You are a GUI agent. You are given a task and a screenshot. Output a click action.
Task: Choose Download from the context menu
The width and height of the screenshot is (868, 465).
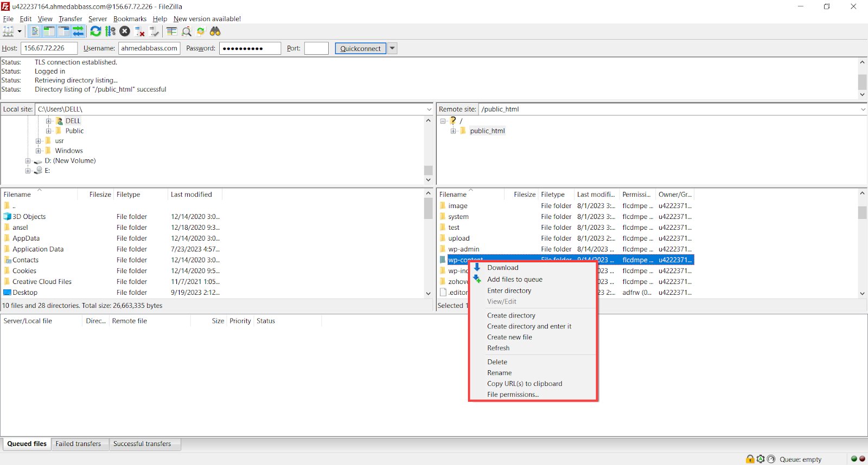pos(502,268)
